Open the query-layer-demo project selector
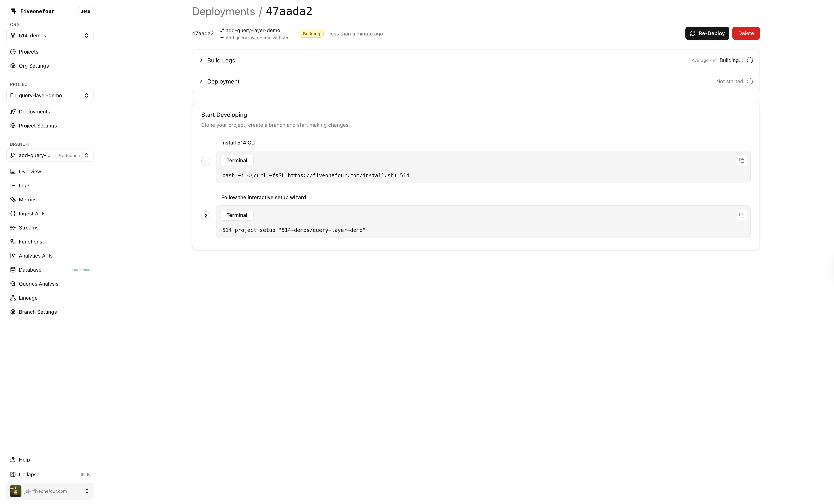Screen dimensions: 834x504 [50, 95]
